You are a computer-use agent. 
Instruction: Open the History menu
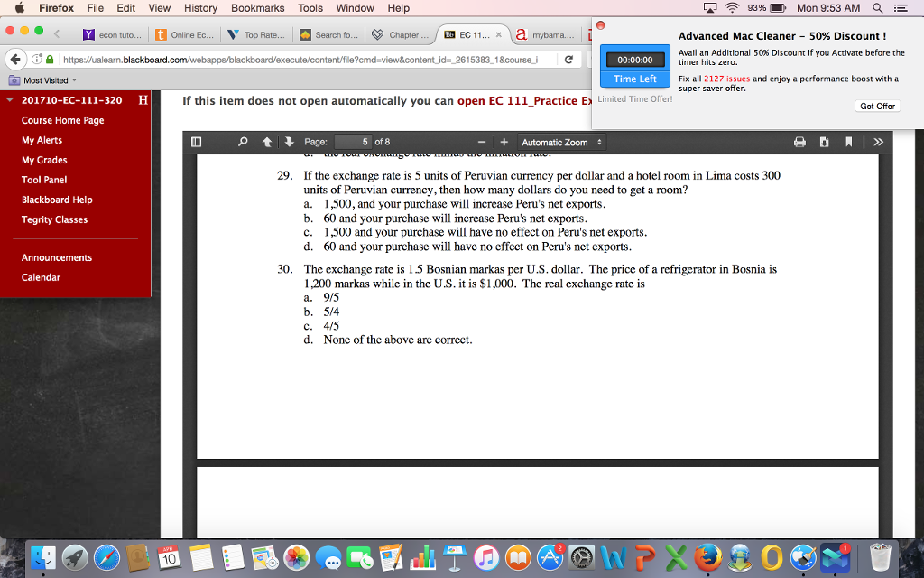[200, 8]
